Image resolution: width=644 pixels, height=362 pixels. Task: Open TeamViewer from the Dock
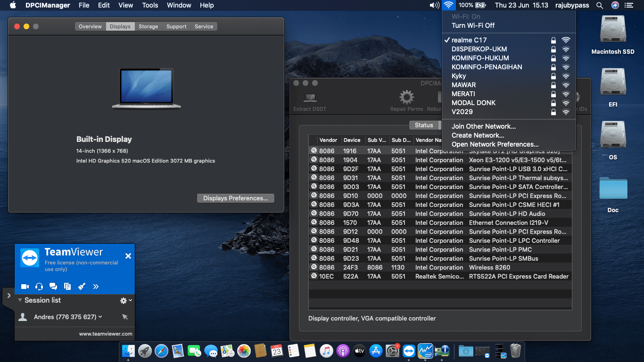pyautogui.click(x=409, y=351)
